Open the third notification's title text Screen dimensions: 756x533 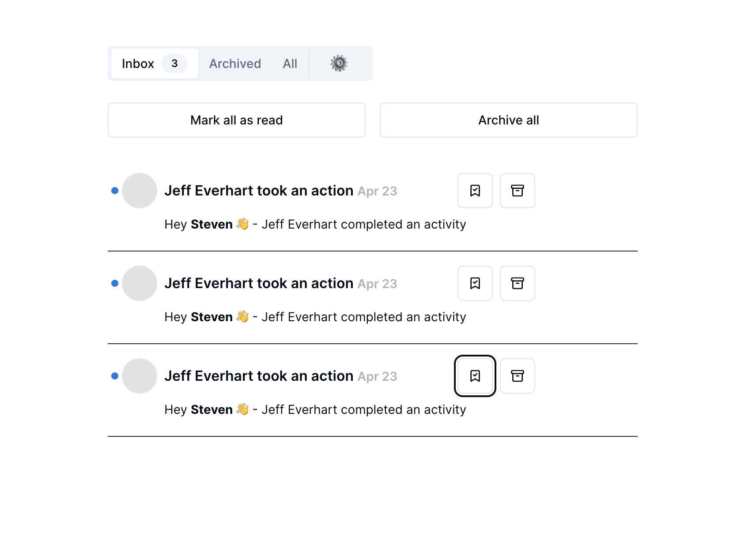(258, 376)
